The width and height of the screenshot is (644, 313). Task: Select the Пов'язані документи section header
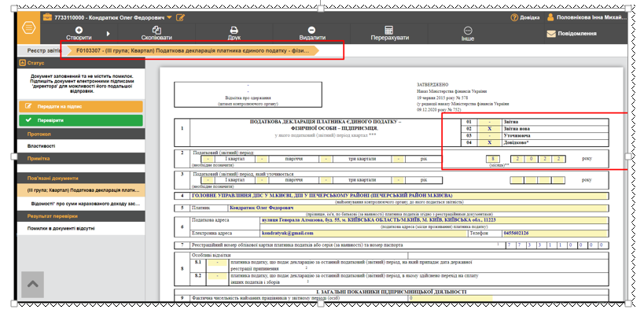point(81,179)
